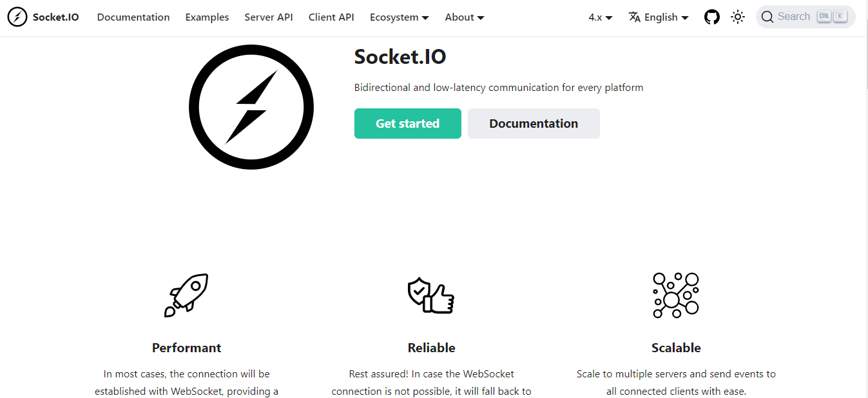This screenshot has width=868, height=398.
Task: Open the GitHub repository icon
Action: pyautogui.click(x=711, y=17)
